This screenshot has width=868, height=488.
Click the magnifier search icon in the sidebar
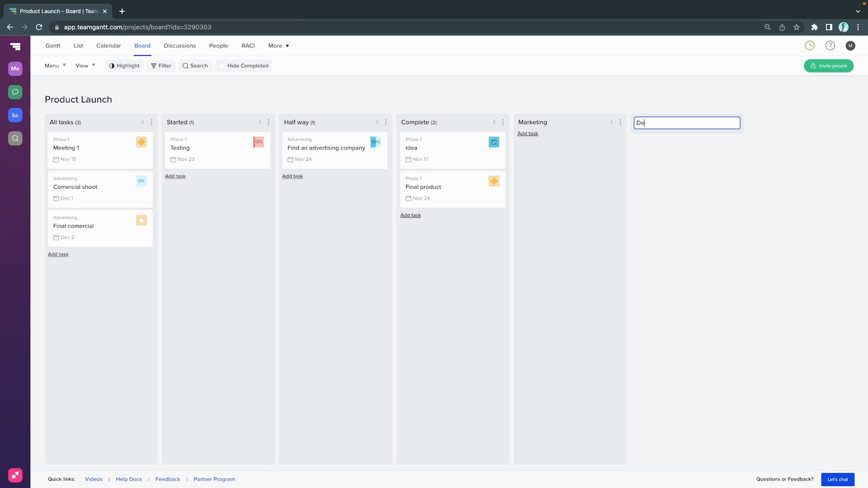click(15, 138)
